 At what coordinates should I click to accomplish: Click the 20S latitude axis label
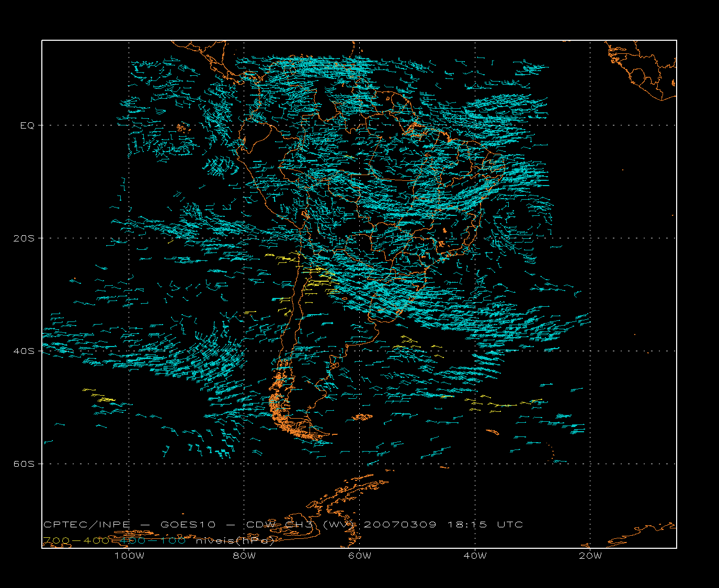pos(25,238)
